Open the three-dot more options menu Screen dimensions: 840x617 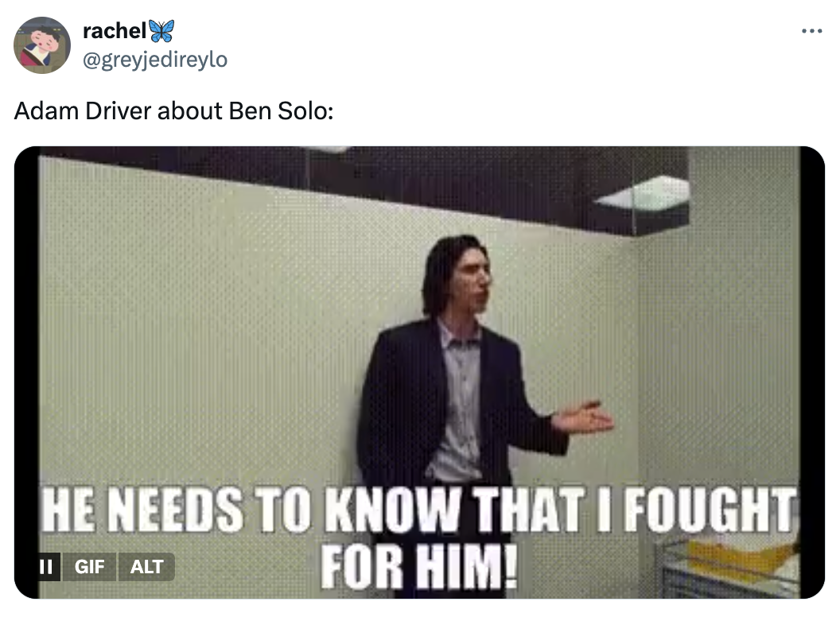tap(811, 31)
